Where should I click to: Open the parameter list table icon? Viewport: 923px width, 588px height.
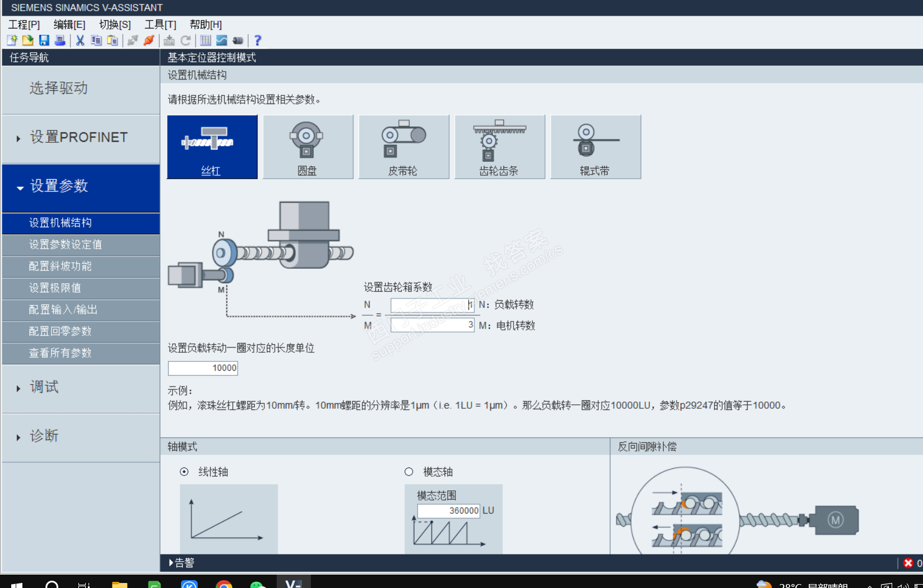click(206, 40)
